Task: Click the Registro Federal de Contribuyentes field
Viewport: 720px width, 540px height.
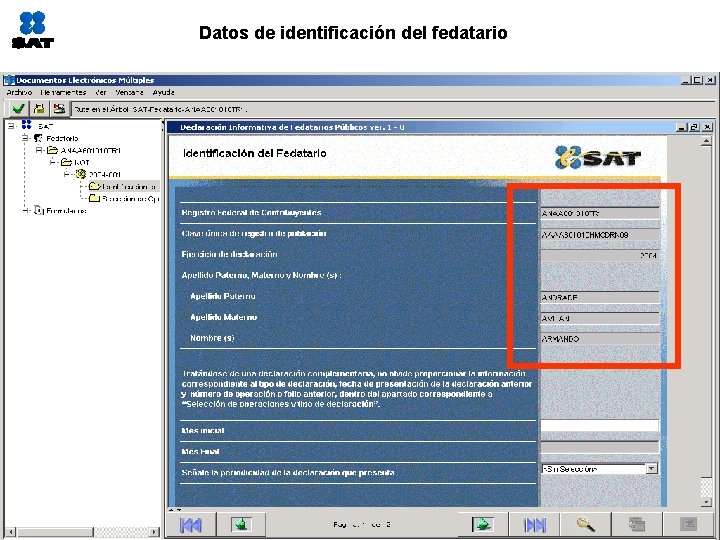Action: tap(600, 213)
